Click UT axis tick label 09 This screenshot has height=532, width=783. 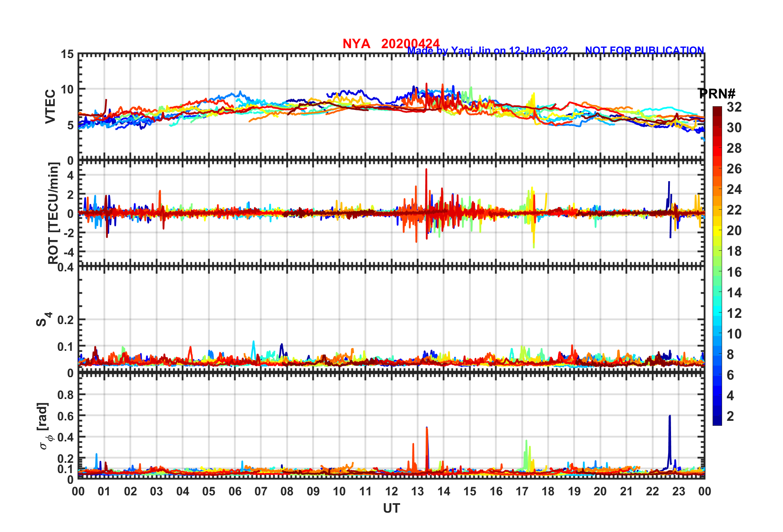click(x=313, y=492)
